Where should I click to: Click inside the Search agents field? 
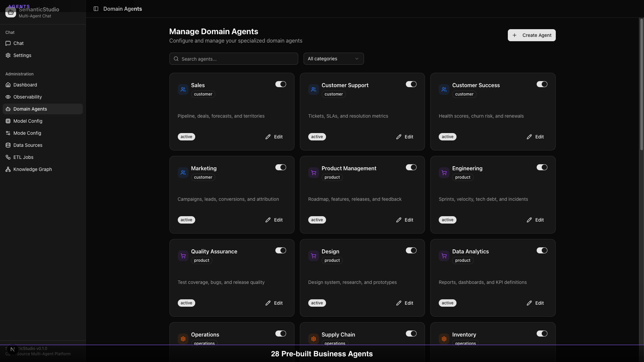pyautogui.click(x=233, y=59)
